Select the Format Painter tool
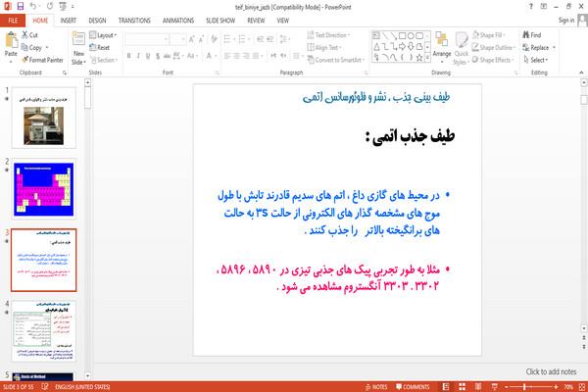588x392 pixels. coord(42,60)
